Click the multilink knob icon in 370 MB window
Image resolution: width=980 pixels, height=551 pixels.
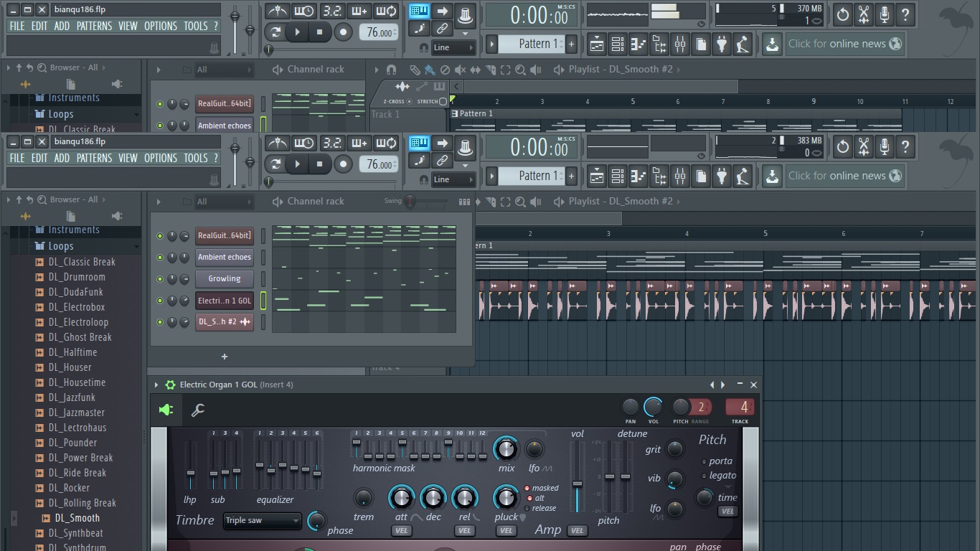(x=465, y=14)
